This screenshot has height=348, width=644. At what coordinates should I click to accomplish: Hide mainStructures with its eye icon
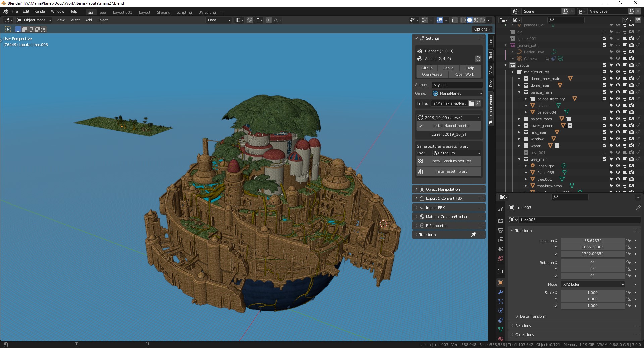[618, 72]
